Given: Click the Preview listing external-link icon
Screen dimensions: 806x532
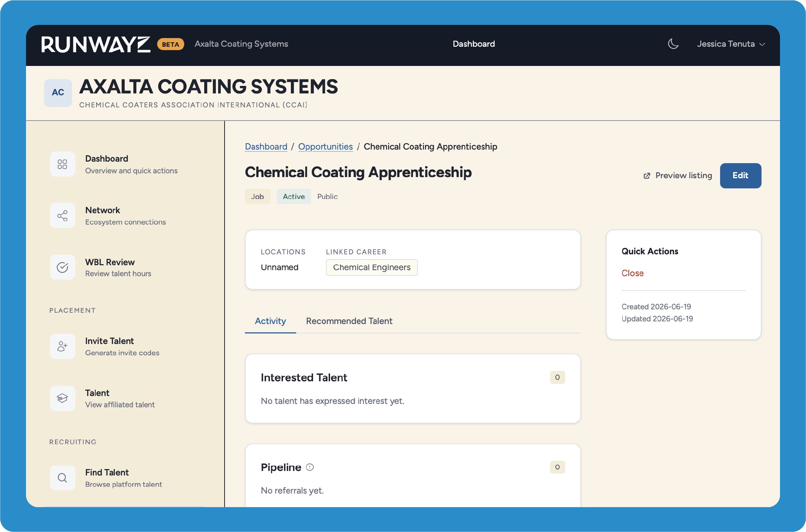Looking at the screenshot, I should point(647,176).
